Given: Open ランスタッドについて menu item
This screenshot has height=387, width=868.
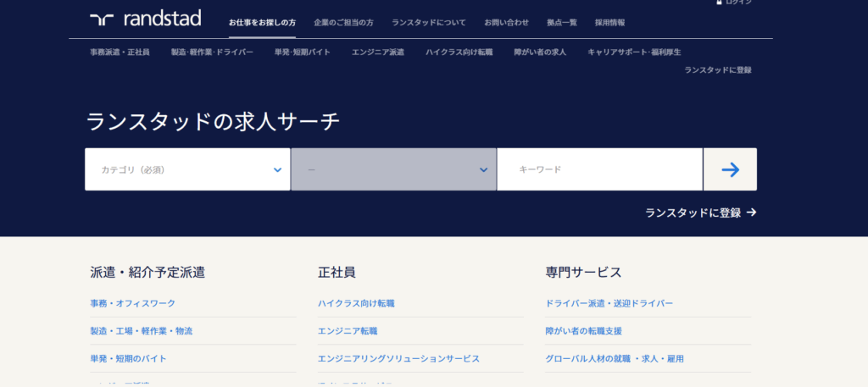Looking at the screenshot, I should point(429,22).
